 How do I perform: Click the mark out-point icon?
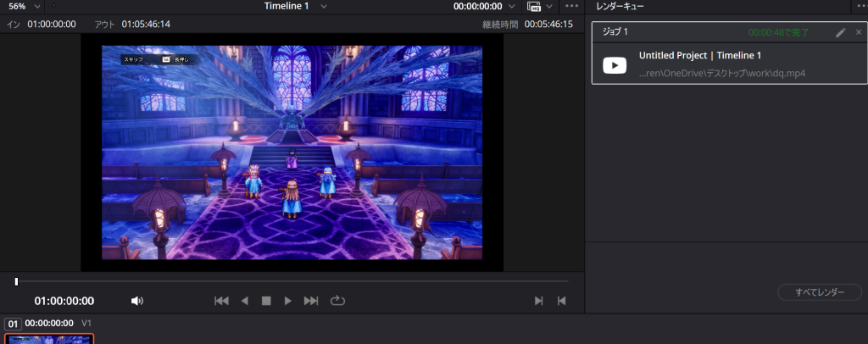tap(561, 301)
